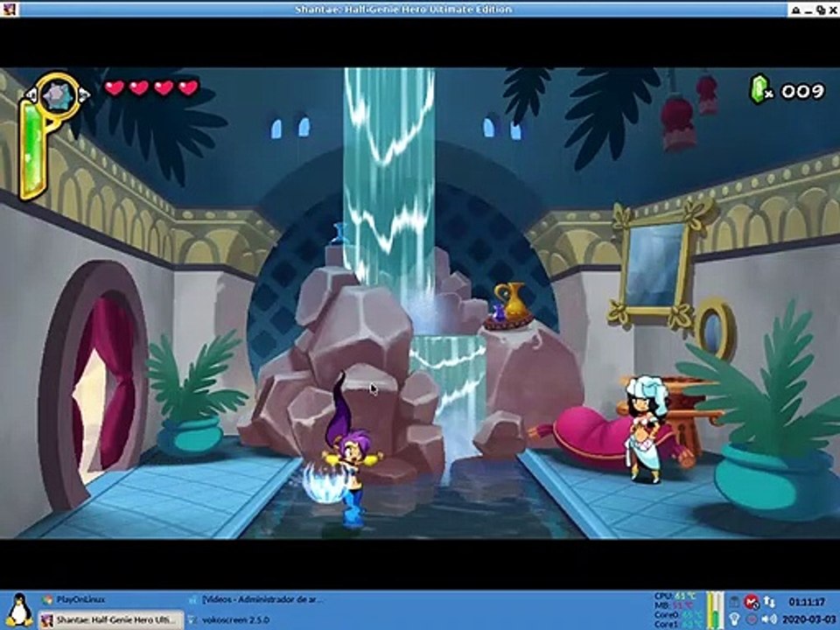This screenshot has width=840, height=630.
Task: Click the MEGA sync tray icon
Action: click(x=752, y=602)
